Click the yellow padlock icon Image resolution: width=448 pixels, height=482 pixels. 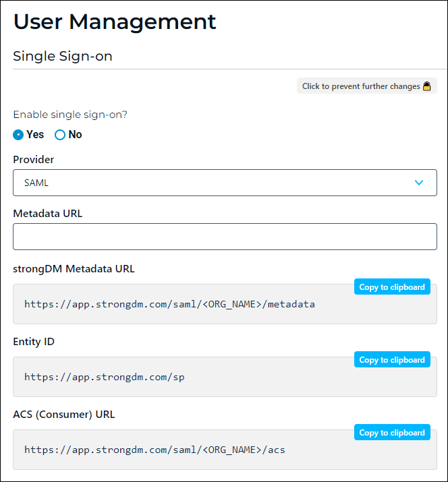point(427,86)
